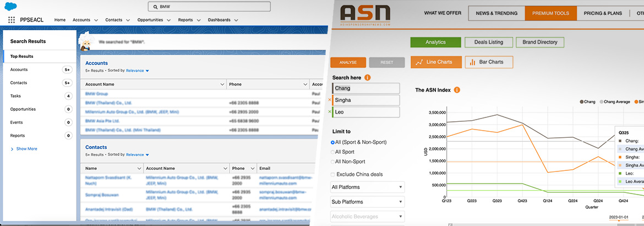The image size is (644, 226).
Task: Click the BMW global search field
Action: (209, 7)
